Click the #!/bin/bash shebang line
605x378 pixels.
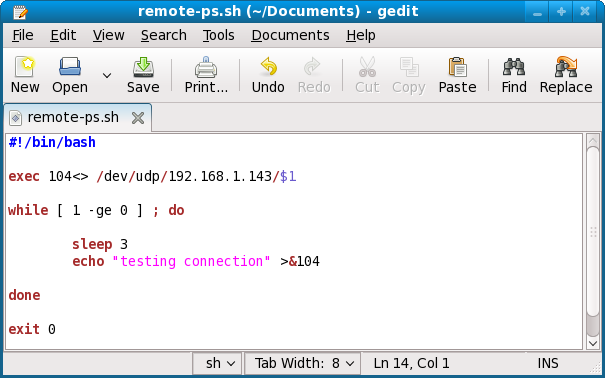[52, 142]
